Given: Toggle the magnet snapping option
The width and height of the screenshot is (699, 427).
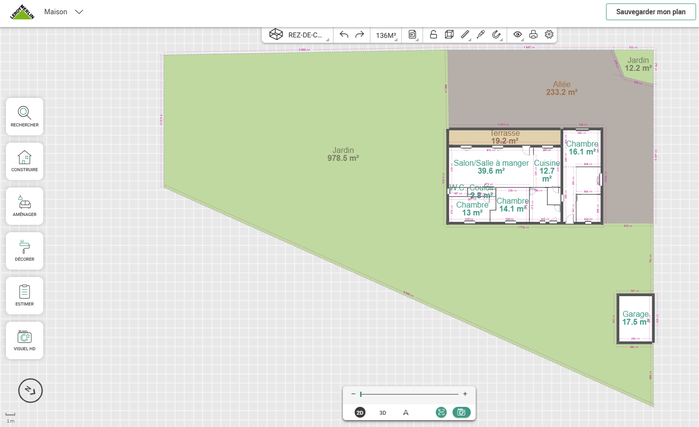Looking at the screenshot, I should point(496,35).
